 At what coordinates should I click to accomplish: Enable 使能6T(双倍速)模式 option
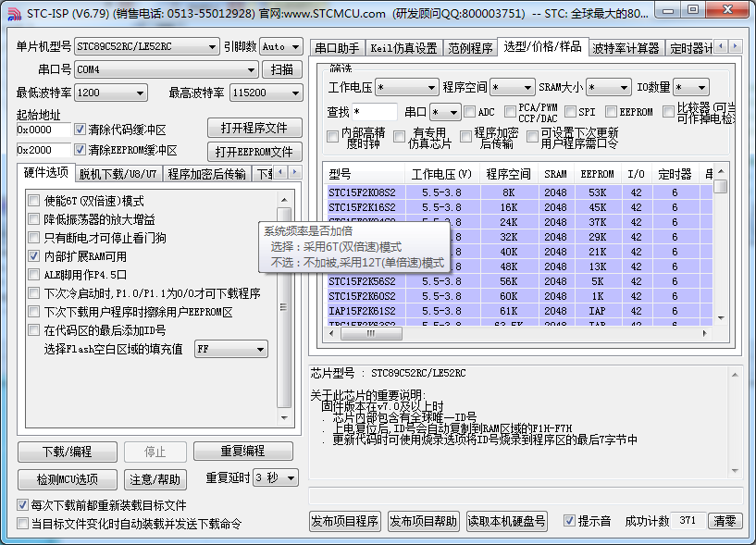[x=33, y=200]
